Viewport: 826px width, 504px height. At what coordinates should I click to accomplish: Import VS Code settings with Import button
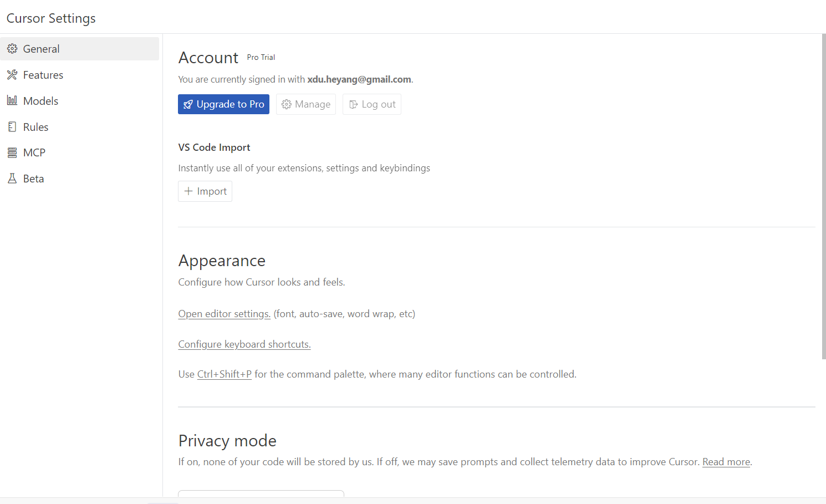click(x=205, y=191)
